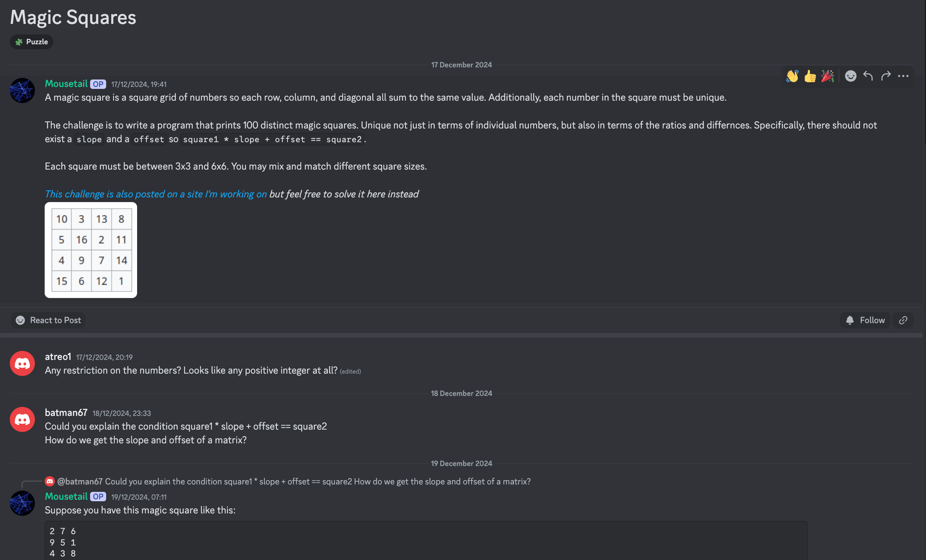Viewport: 926px width, 560px height.
Task: React with the thumbs up emoji
Action: point(810,76)
